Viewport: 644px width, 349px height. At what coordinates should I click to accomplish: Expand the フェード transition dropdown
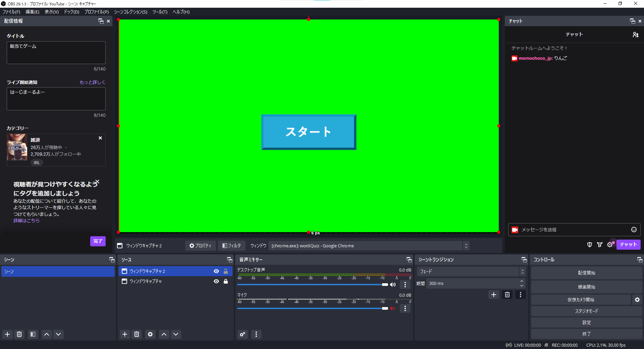click(522, 271)
